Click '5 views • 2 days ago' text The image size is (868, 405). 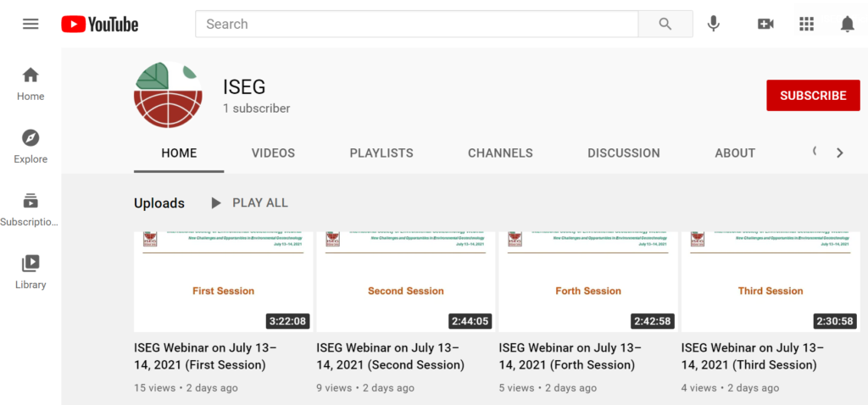pyautogui.click(x=548, y=388)
